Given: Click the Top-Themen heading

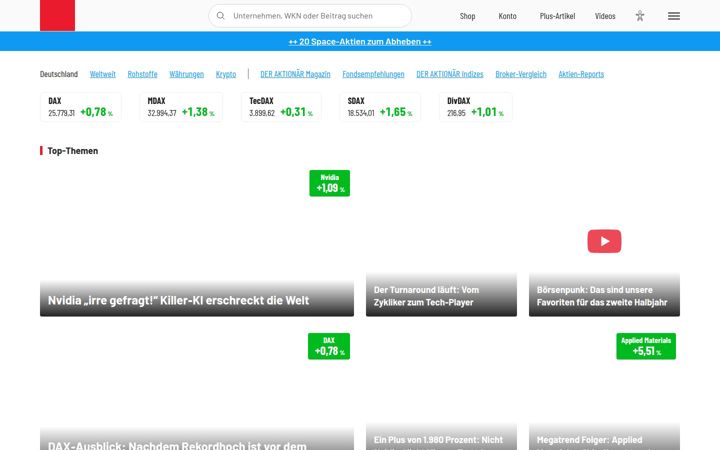Looking at the screenshot, I should click(73, 151).
